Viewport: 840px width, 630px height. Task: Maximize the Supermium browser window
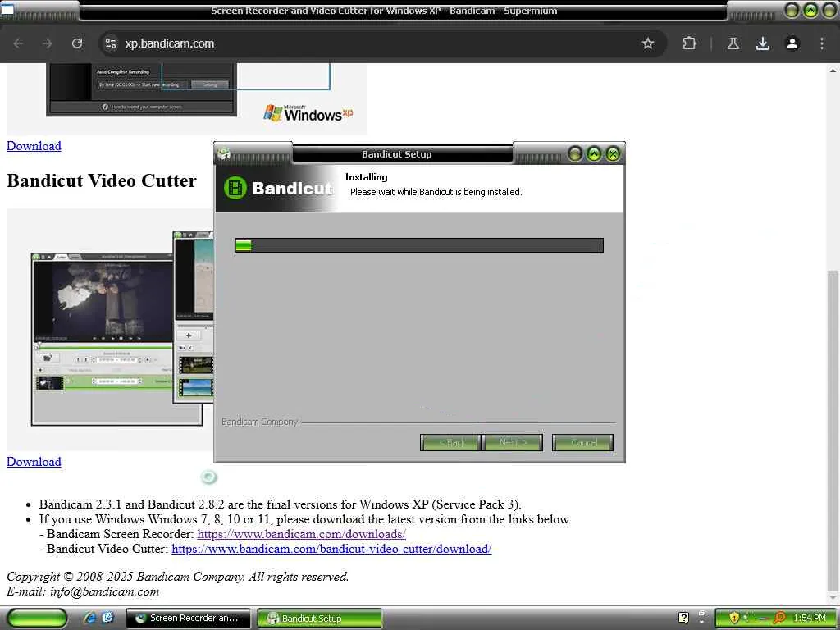pos(811,10)
